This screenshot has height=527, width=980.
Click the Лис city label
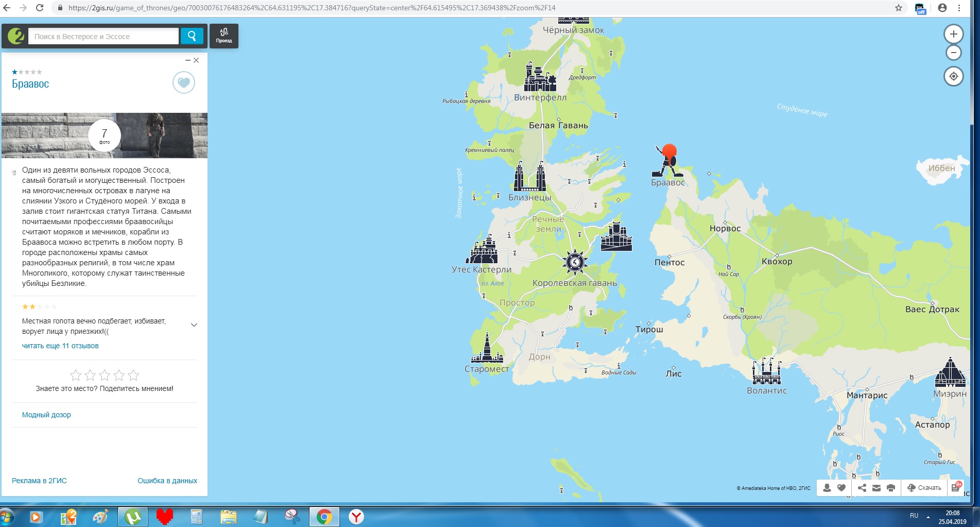(674, 374)
